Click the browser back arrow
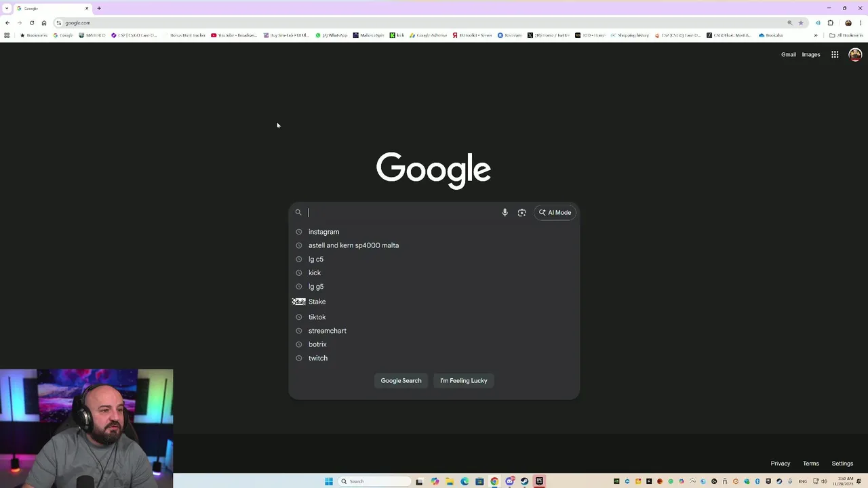 click(7, 22)
